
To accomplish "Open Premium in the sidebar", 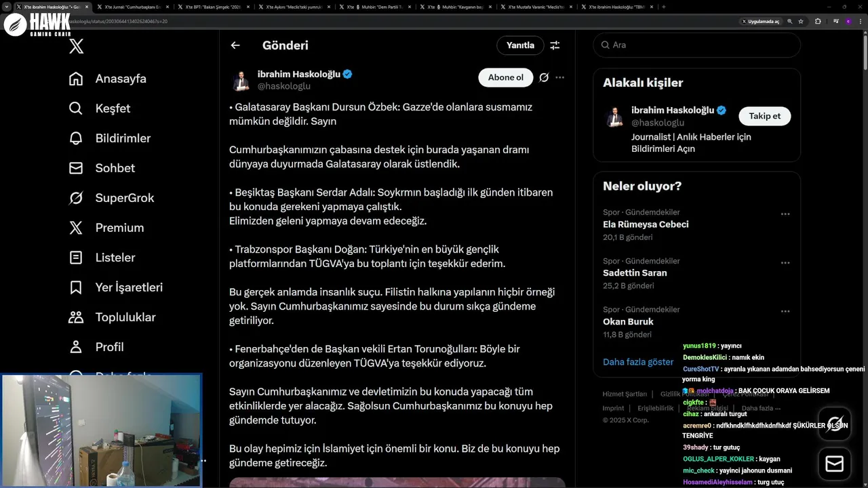I will 106,228.
